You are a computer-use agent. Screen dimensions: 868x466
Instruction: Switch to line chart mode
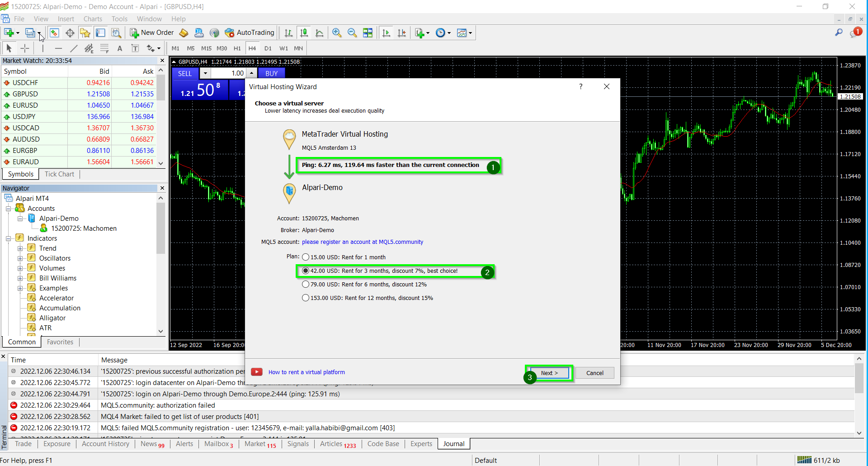(x=319, y=33)
